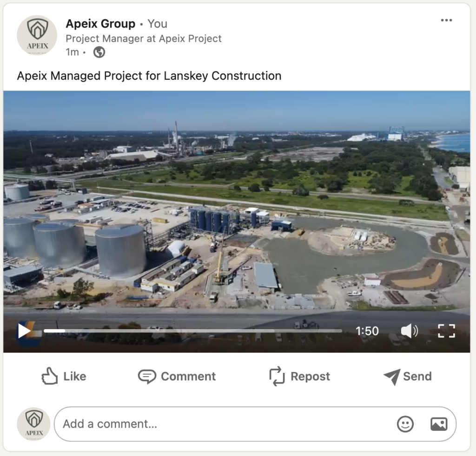
Task: Click the post caption about Lanskey Construction
Action: click(149, 76)
